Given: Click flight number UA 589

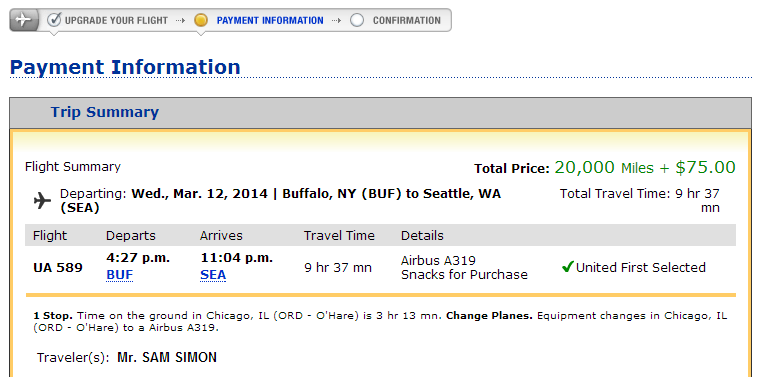Looking at the screenshot, I should tap(58, 268).
